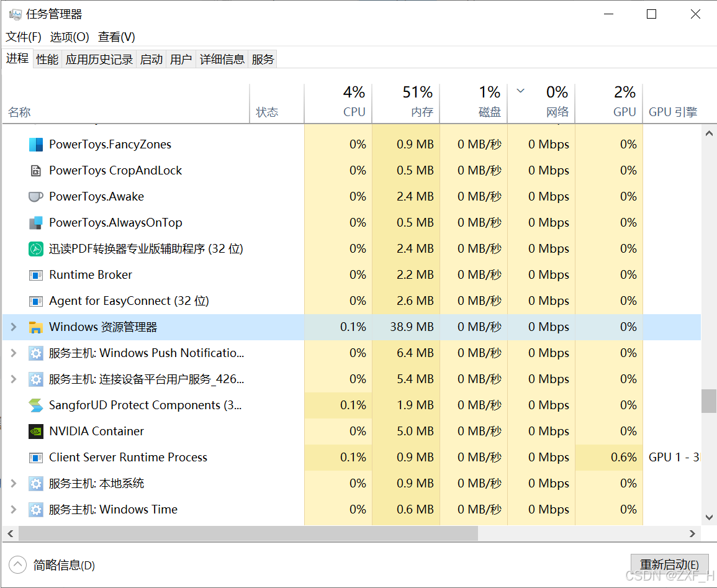Switch to the 性能 tab
This screenshot has height=588, width=717.
[x=47, y=60]
